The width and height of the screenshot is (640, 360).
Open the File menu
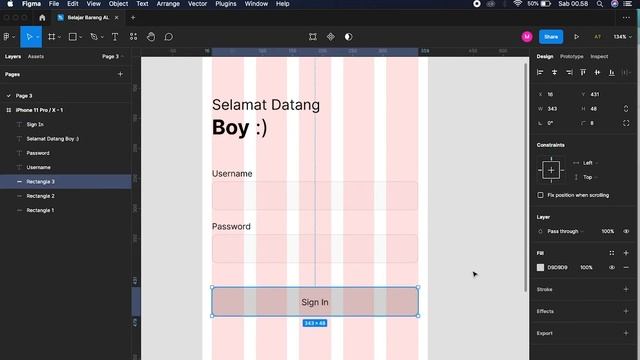(54, 4)
